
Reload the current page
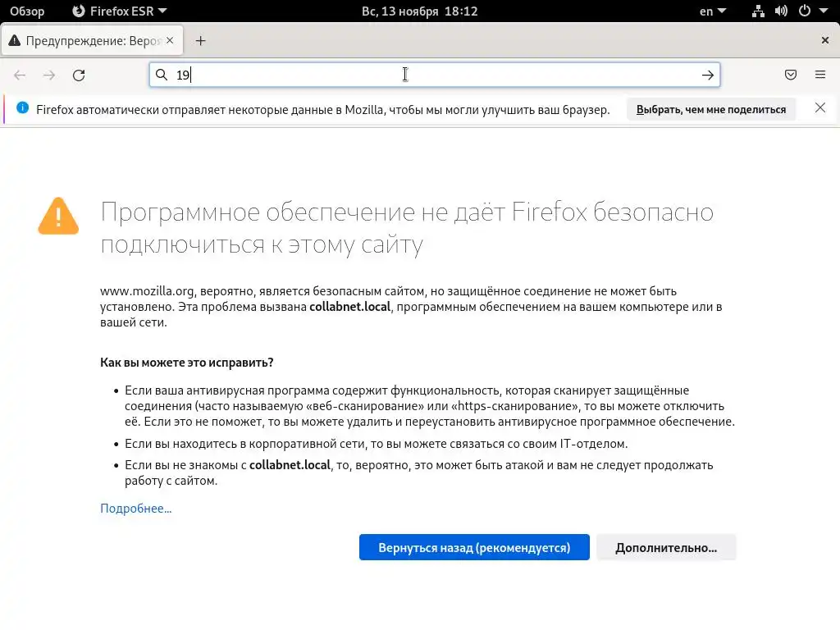79,75
